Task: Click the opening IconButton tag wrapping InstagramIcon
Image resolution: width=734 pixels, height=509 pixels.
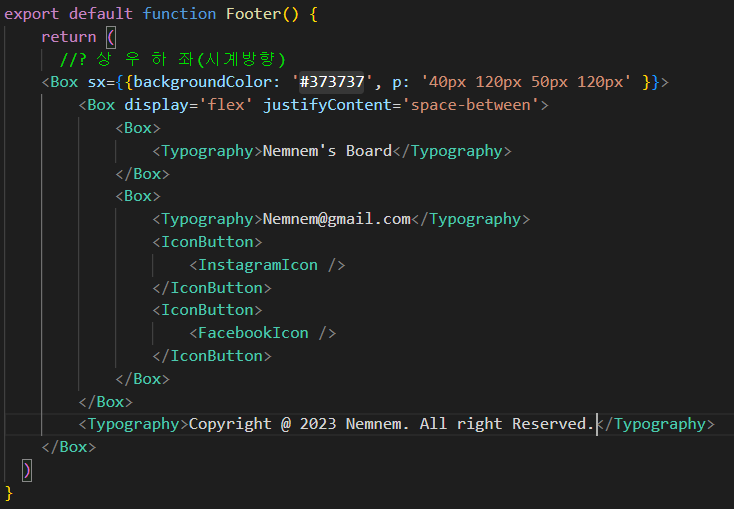Action: pos(207,242)
